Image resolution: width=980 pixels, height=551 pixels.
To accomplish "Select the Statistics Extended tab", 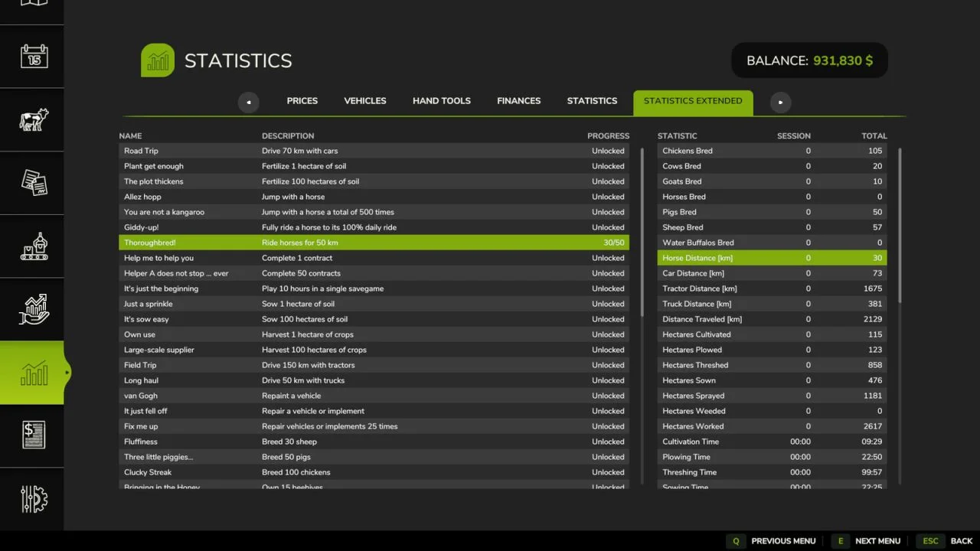I will (x=693, y=103).
